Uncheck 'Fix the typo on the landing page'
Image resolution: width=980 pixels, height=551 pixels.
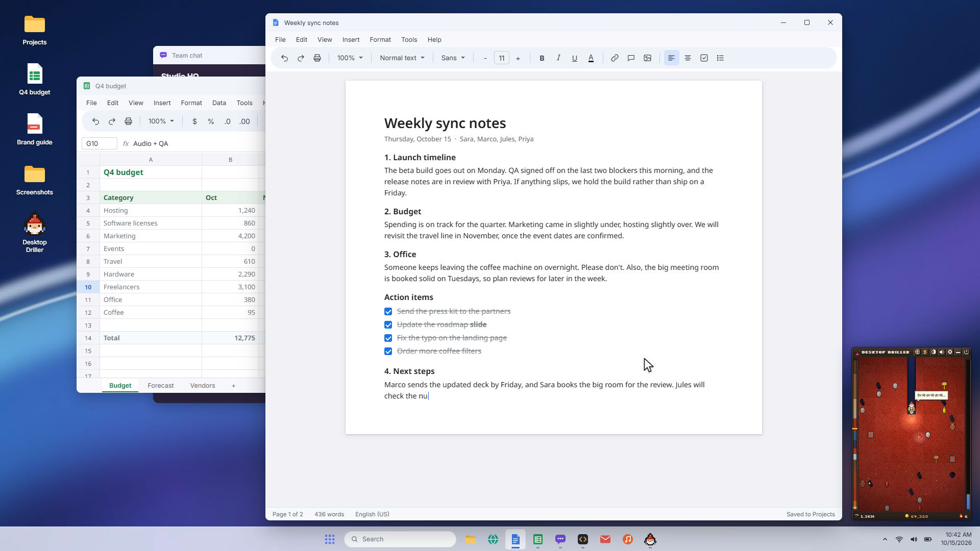point(388,338)
